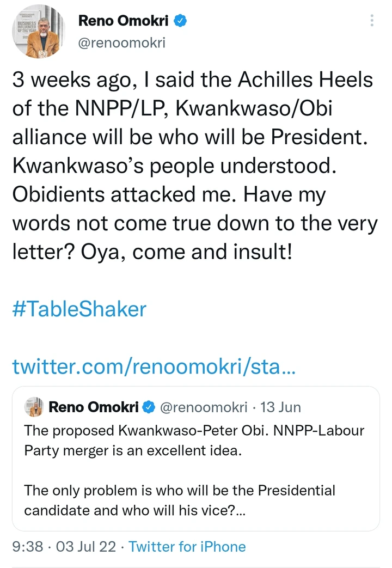Click the 9:38 tweet time
This screenshot has height=568, width=392.
27,546
